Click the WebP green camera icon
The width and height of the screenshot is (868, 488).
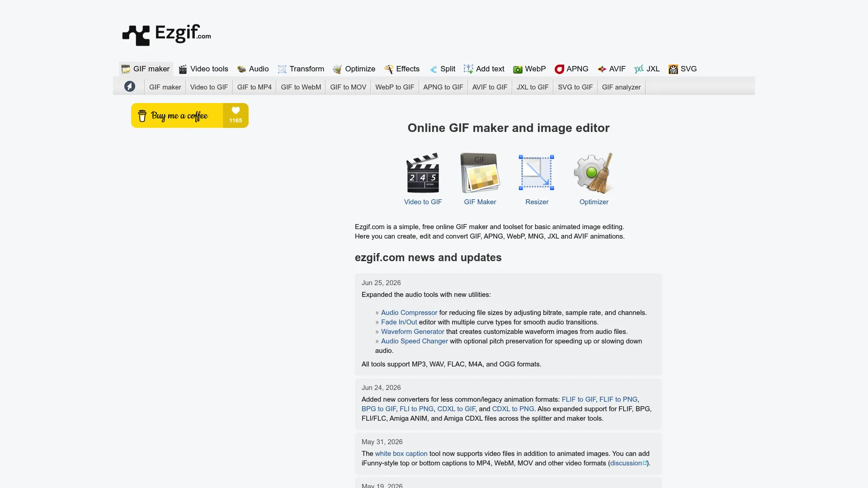click(518, 69)
